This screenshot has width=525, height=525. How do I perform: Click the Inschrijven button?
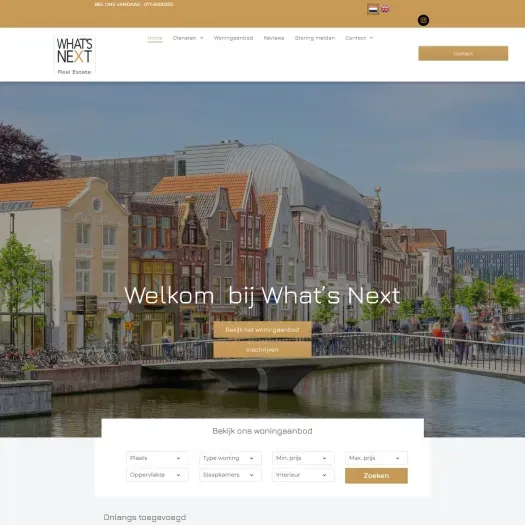pos(262,350)
